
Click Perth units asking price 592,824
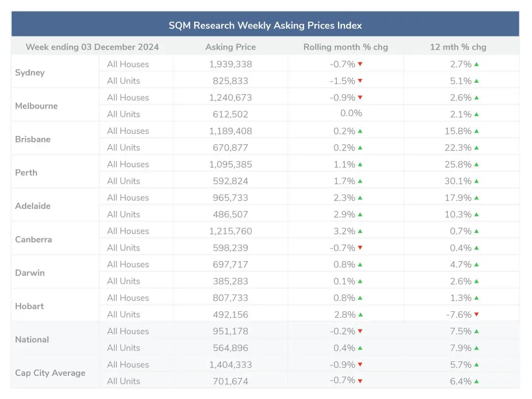coord(231,181)
